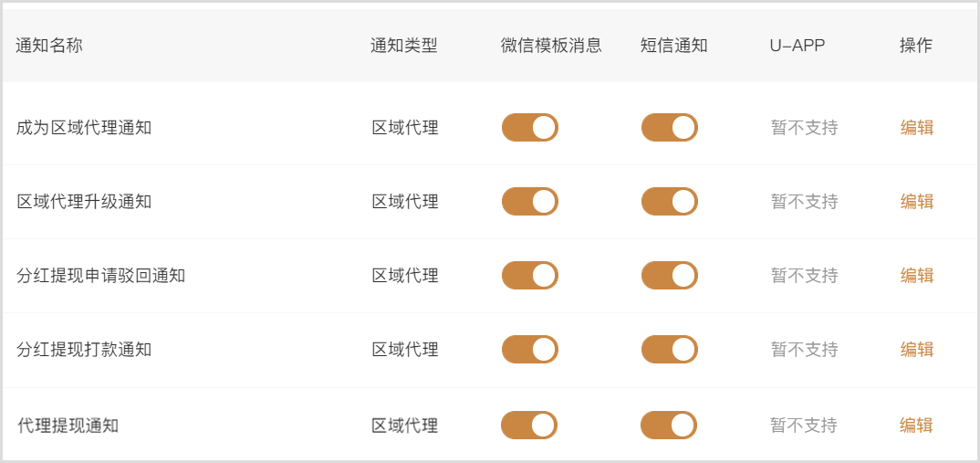980x463 pixels.
Task: Disable WeChat template message for 区域代理升级通知
Action: (x=529, y=202)
